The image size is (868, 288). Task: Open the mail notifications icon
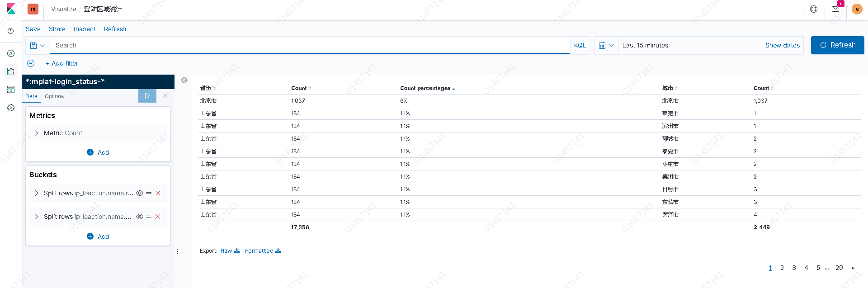[835, 9]
